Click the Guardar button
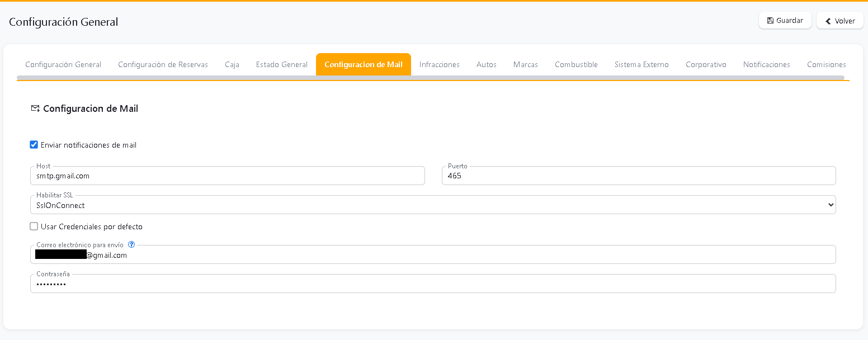The width and height of the screenshot is (868, 340). click(x=785, y=21)
